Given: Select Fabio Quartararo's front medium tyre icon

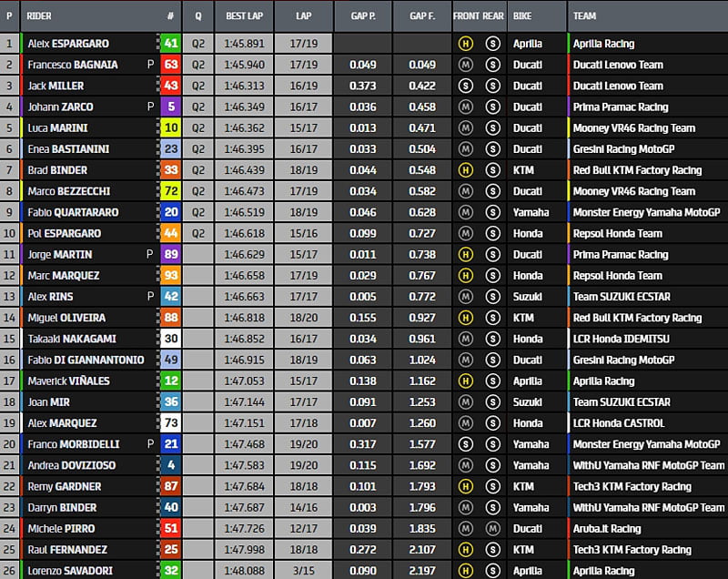Looking at the screenshot, I should coord(465,212).
